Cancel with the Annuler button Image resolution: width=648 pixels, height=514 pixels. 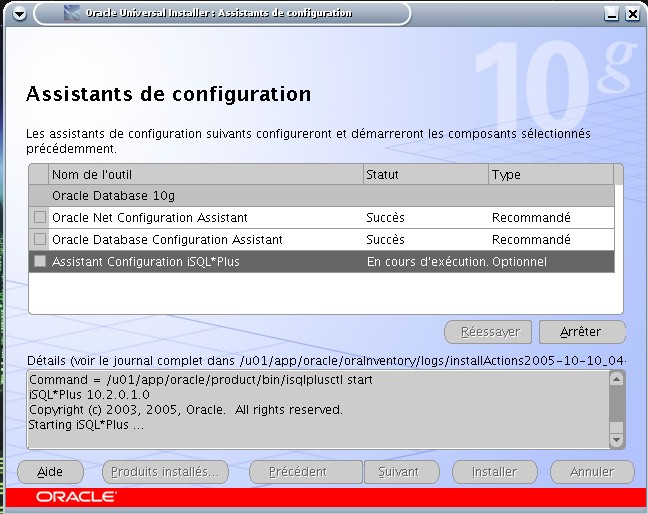(x=592, y=472)
